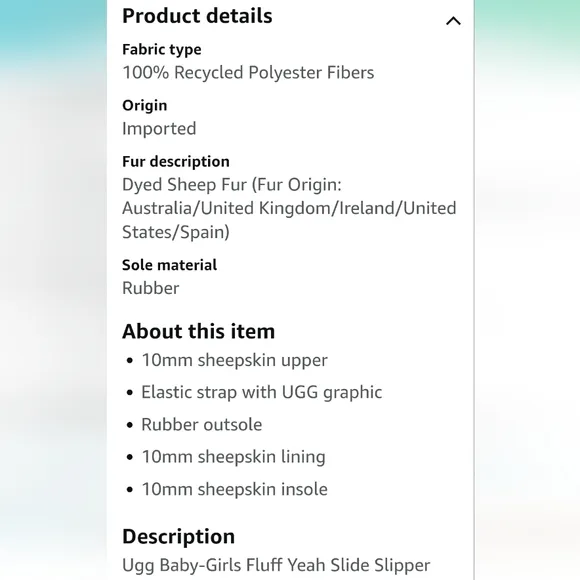The image size is (580, 580).
Task: Click the About this item heading
Action: (x=199, y=331)
